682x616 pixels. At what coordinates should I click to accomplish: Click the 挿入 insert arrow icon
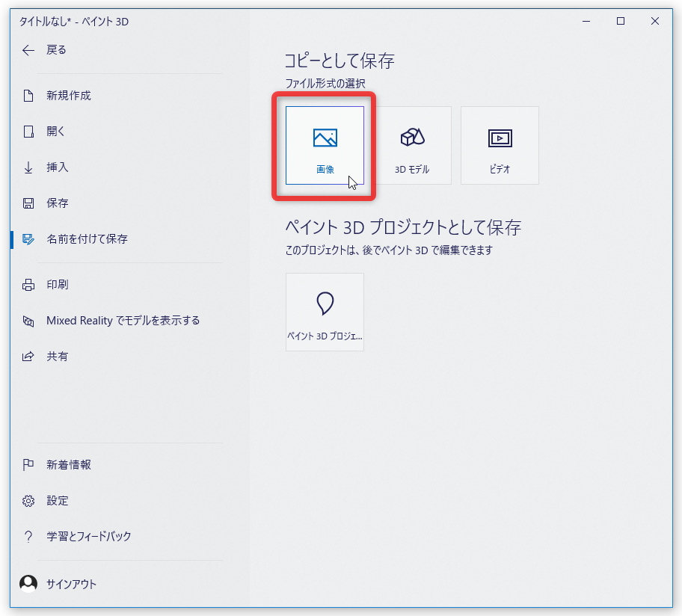[28, 167]
